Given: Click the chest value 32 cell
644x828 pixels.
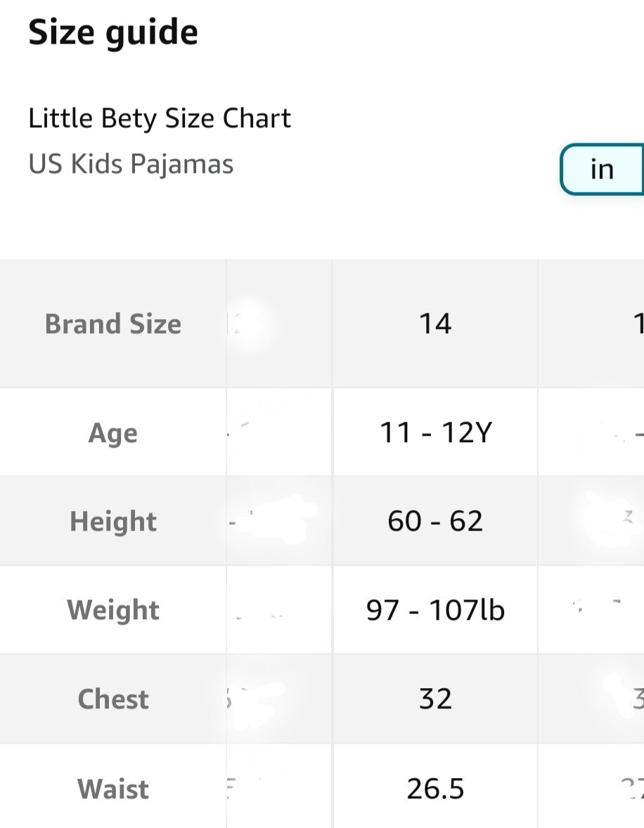Looking at the screenshot, I should (x=435, y=699).
